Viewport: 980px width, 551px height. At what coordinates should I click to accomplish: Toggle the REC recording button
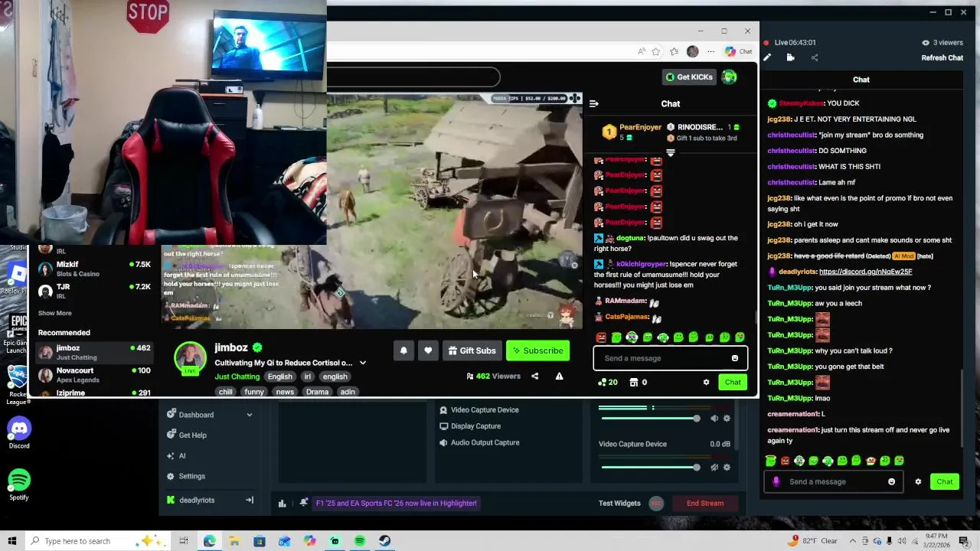coord(656,503)
